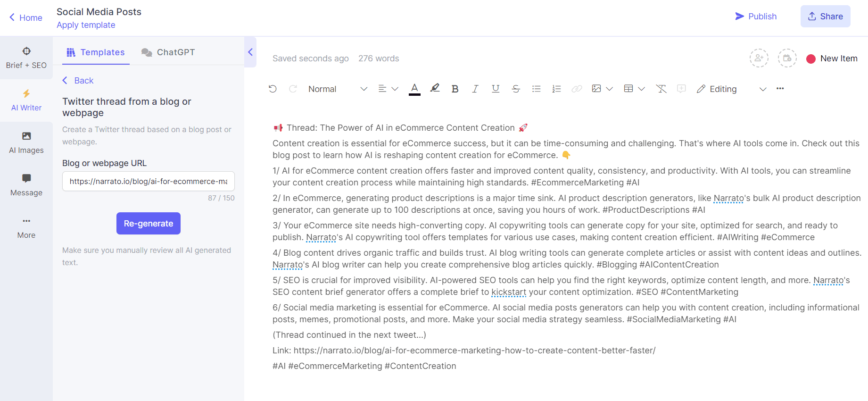Click the Social Media Posts title
868x401 pixels.
[x=99, y=12]
